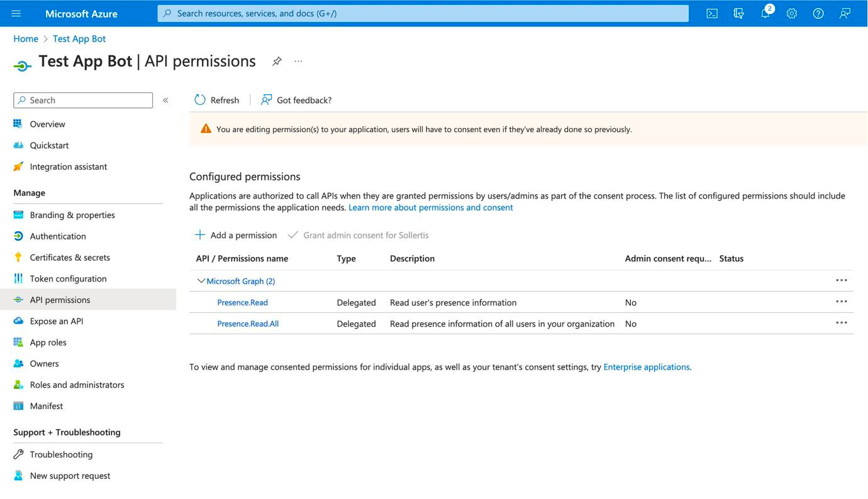Collapse the left menu with double chevron
The image size is (868, 499).
click(165, 100)
